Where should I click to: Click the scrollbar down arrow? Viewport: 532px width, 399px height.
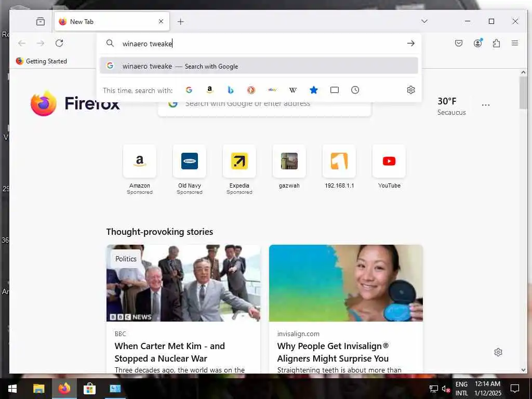[523, 370]
